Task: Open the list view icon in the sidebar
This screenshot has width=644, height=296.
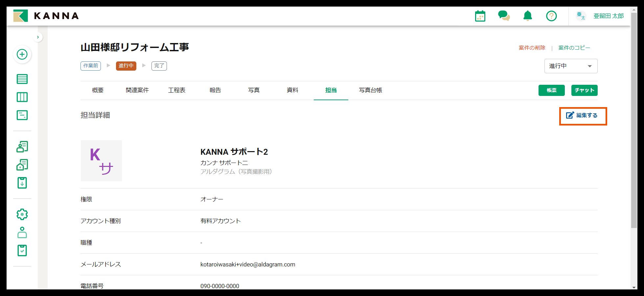Action: 22,79
